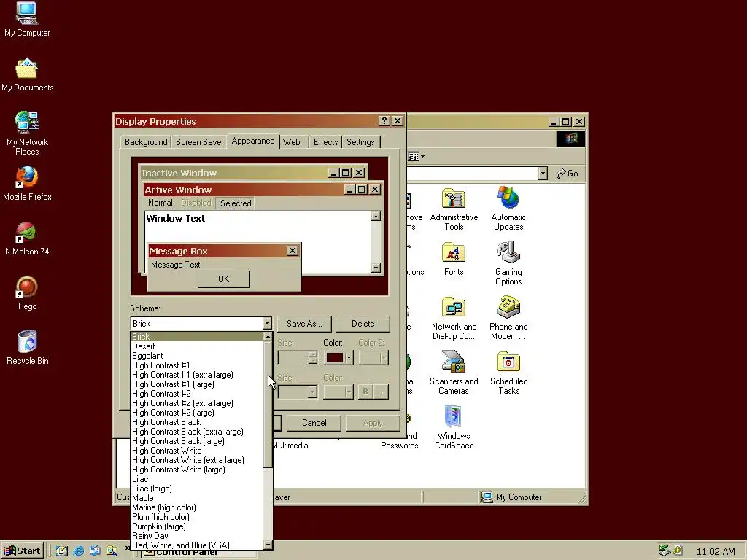Choose Maple from the scheme list
The image size is (747, 560).
(x=197, y=498)
